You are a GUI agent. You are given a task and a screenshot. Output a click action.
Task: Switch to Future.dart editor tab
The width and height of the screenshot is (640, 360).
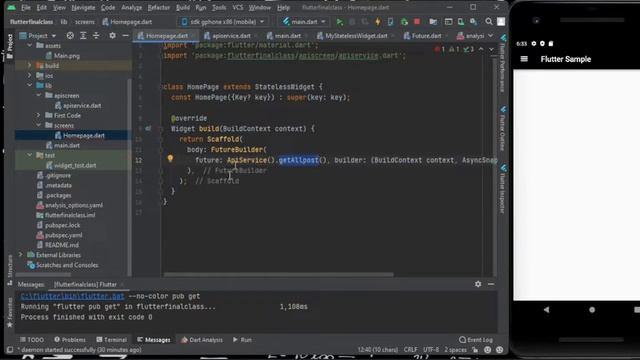426,36
